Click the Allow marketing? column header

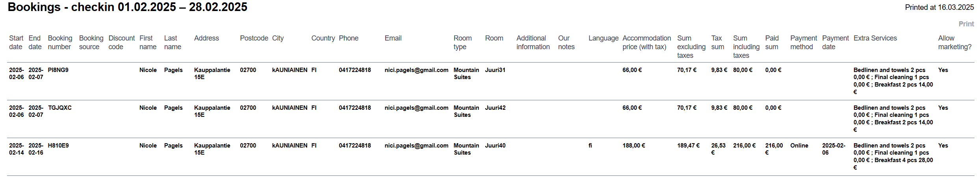pos(954,42)
